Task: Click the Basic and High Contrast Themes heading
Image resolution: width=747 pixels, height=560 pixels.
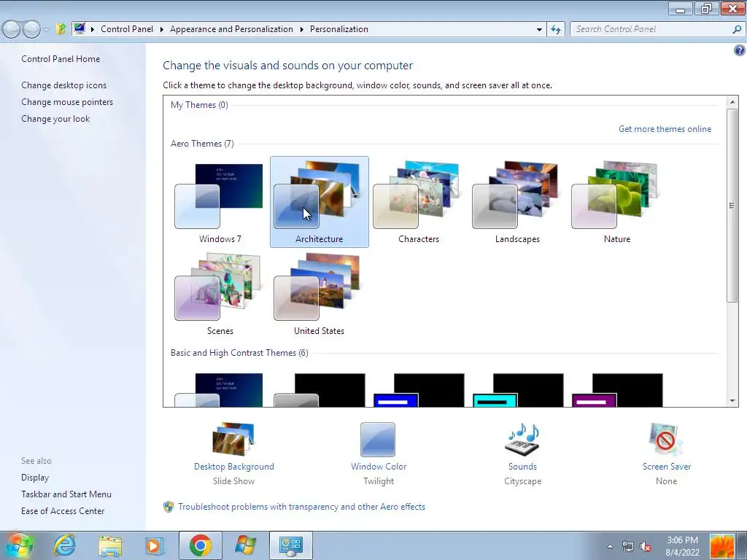Action: (239, 353)
